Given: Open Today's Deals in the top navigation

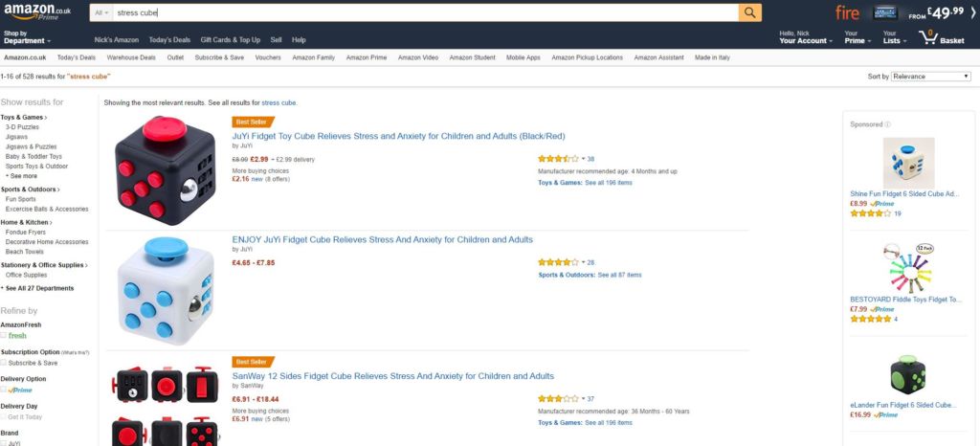Looking at the screenshot, I should tap(169, 40).
